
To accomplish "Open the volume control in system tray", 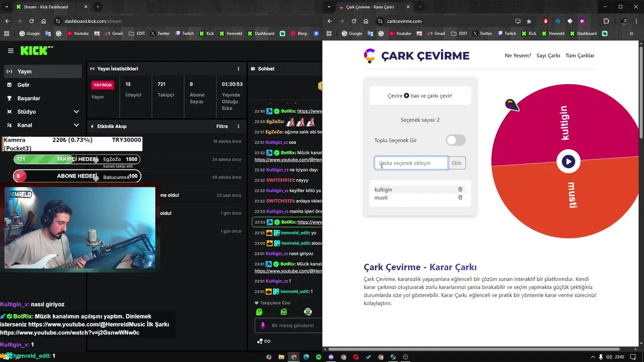I will 609,357.
